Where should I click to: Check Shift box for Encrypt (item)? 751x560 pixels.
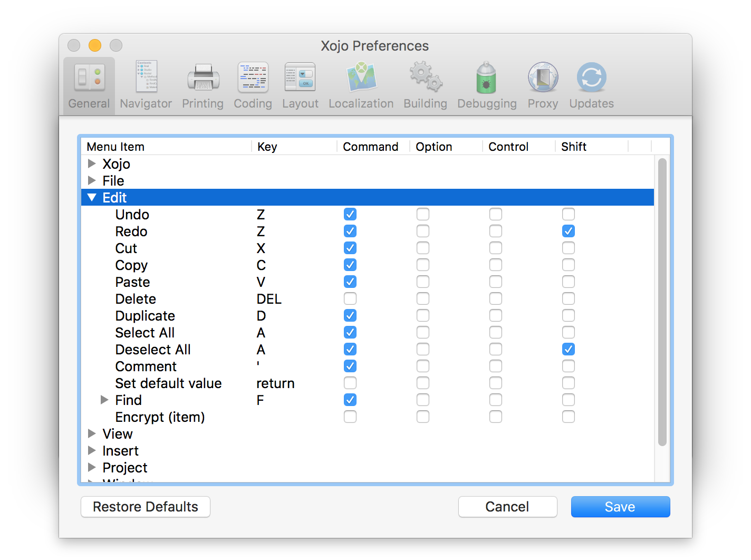(x=569, y=417)
